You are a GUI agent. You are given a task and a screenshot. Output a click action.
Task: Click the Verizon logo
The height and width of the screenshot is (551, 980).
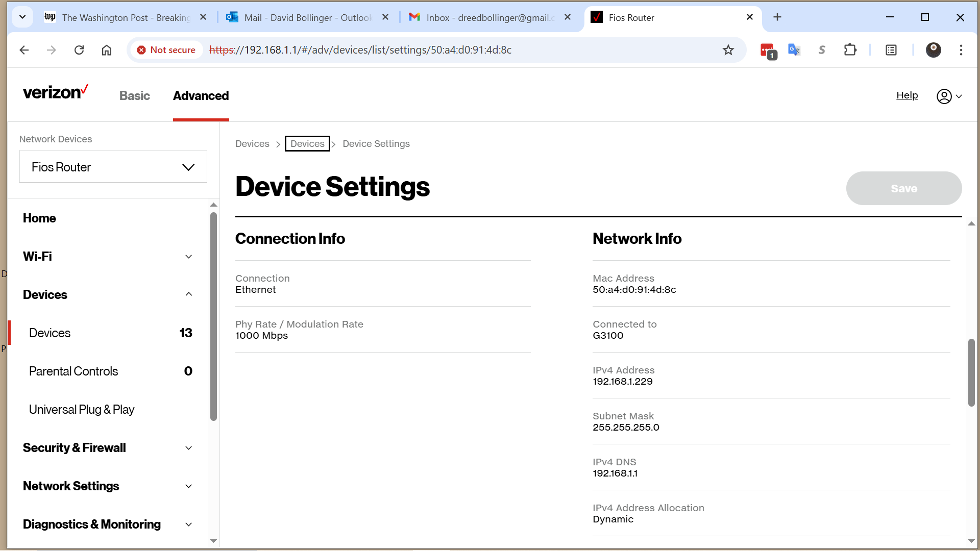56,92
